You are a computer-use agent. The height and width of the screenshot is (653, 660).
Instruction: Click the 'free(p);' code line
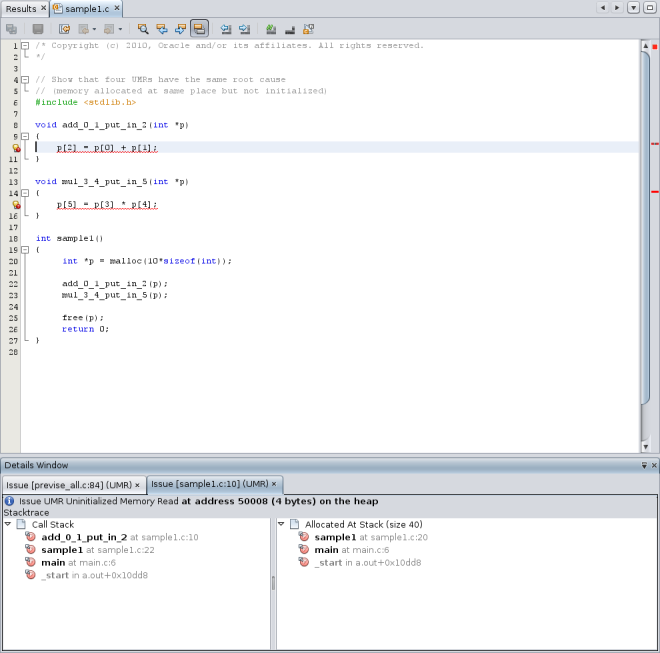tap(82, 318)
